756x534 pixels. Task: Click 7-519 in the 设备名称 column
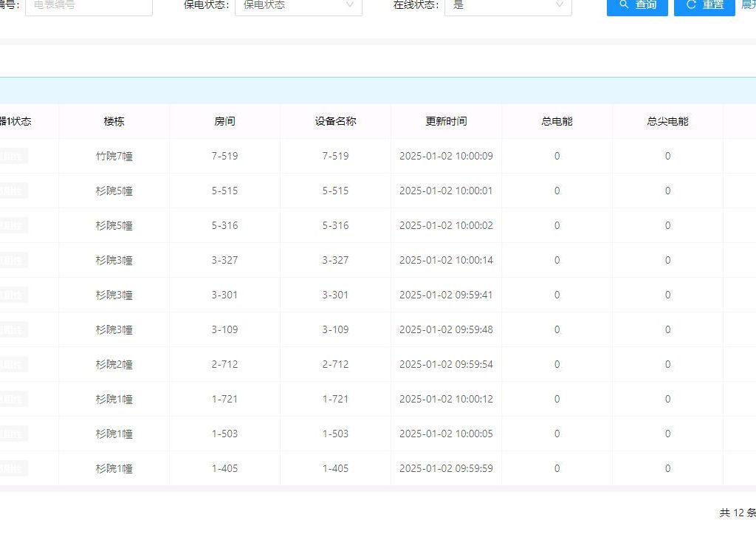tap(336, 157)
